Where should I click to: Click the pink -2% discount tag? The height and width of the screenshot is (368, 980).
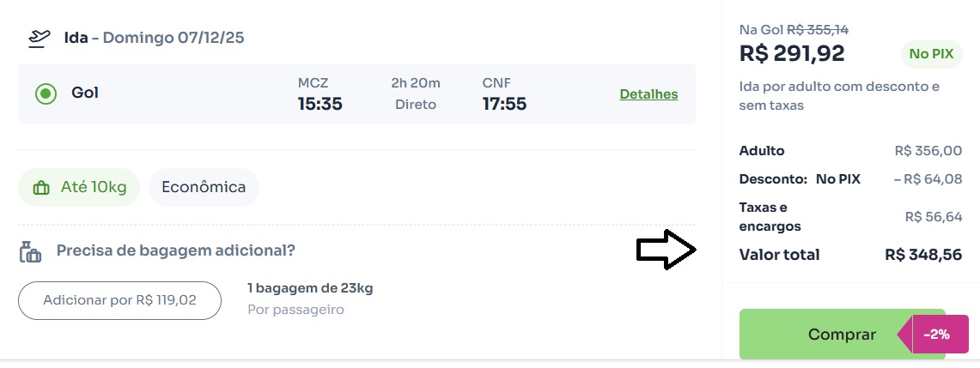tap(934, 335)
